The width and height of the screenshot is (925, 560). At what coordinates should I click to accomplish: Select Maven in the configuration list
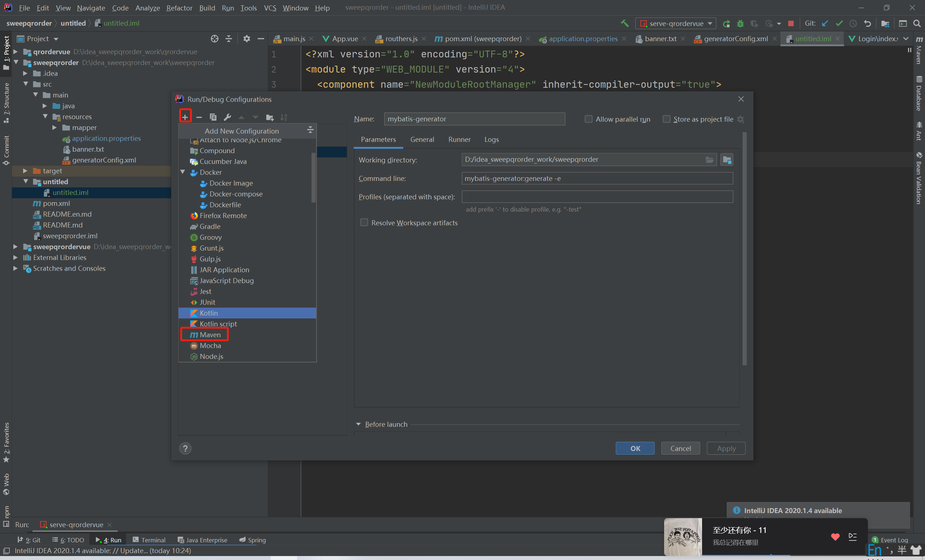point(210,335)
